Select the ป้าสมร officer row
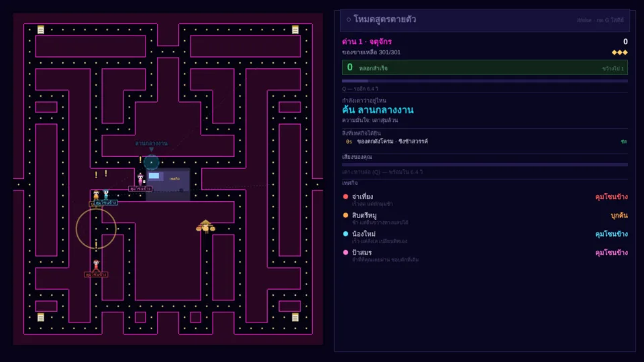The width and height of the screenshot is (644, 362). [484, 255]
